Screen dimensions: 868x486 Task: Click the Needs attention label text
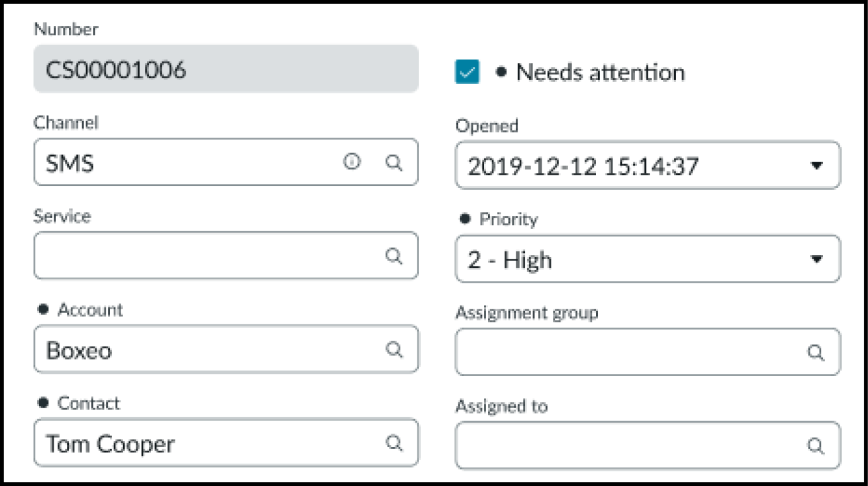(x=600, y=73)
